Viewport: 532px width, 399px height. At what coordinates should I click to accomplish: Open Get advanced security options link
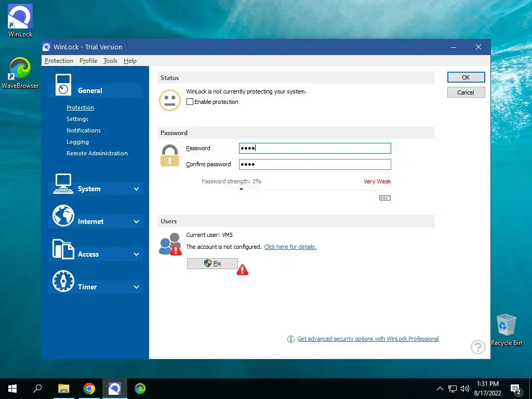[368, 339]
